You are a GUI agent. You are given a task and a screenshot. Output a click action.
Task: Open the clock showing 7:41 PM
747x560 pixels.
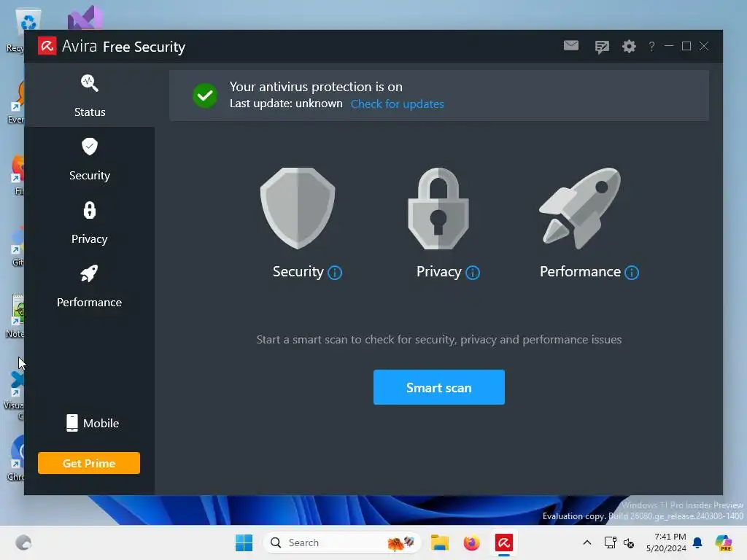666,542
